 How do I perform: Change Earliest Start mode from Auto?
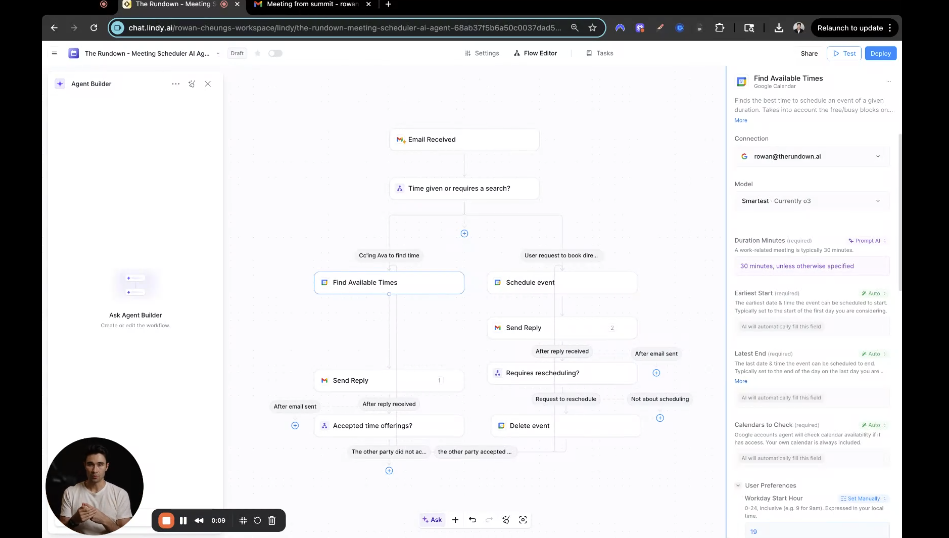pyautogui.click(x=873, y=294)
